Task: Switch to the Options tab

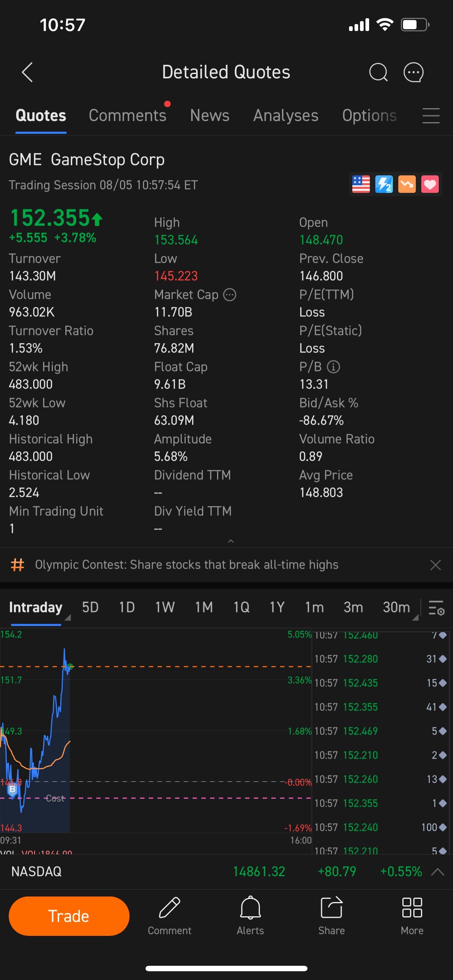Action: (369, 116)
